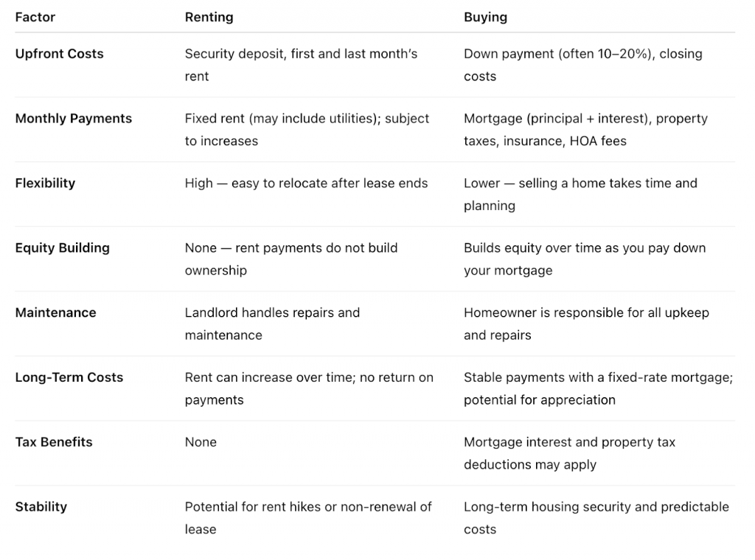This screenshot has width=755, height=560.
Task: Click the 'High — easy to relocate' cell
Action: (x=306, y=183)
